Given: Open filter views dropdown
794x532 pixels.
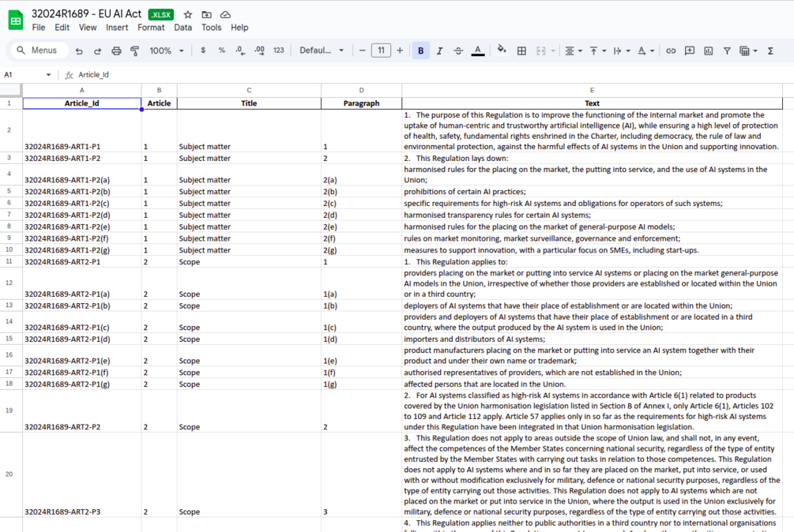Looking at the screenshot, I should click(x=748, y=51).
